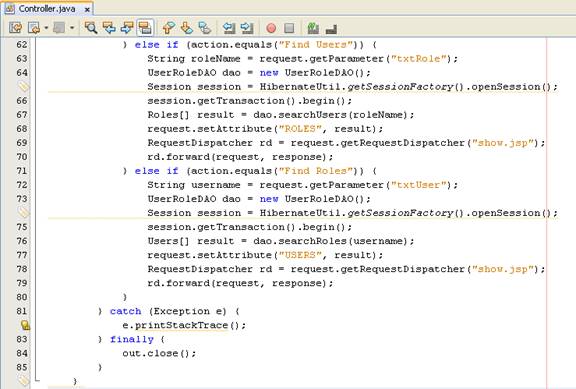Click the navigate Back icon

pos(34,28)
